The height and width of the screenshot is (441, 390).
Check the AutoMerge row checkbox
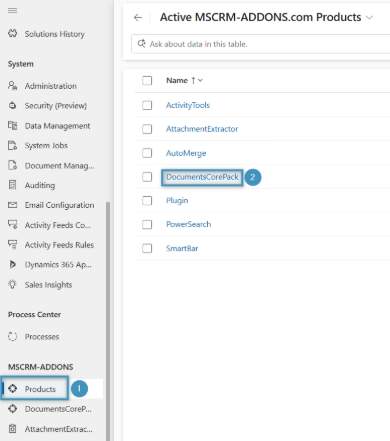[x=147, y=153]
